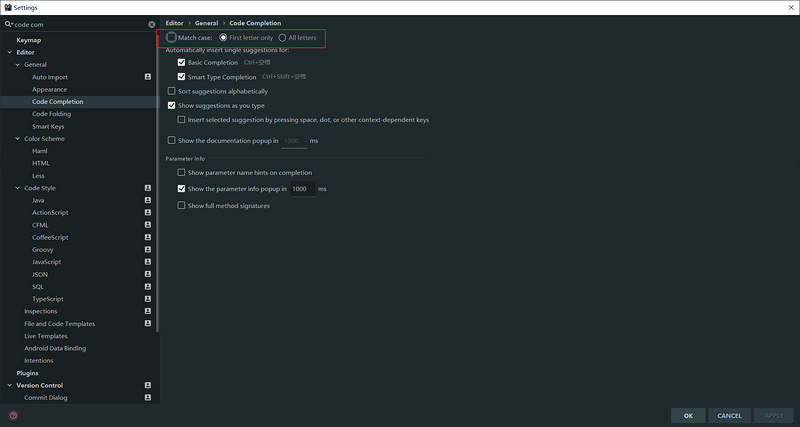800x427 pixels.
Task: Uncheck Smart Type Completion checkbox
Action: pos(181,77)
